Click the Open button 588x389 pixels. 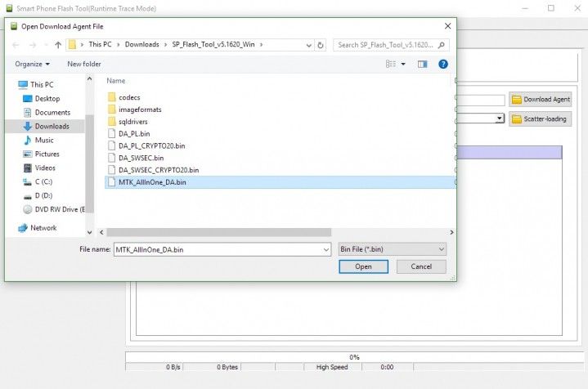point(363,266)
